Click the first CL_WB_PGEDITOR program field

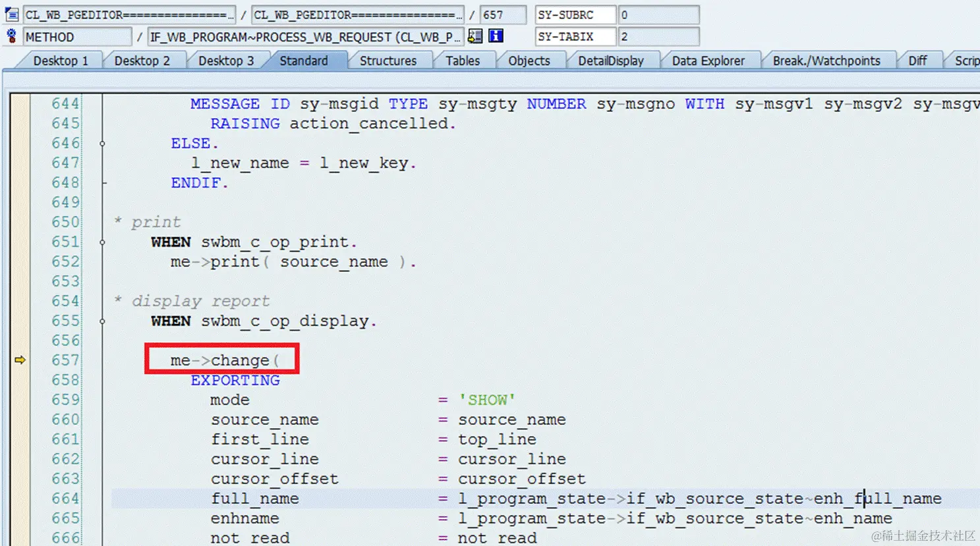[x=129, y=14]
